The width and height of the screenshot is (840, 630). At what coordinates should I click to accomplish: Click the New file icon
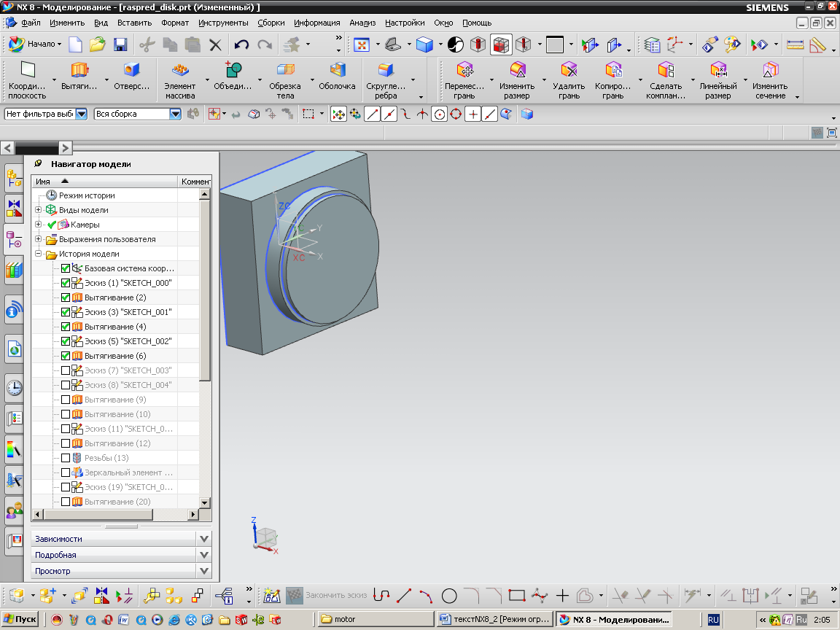coord(76,44)
